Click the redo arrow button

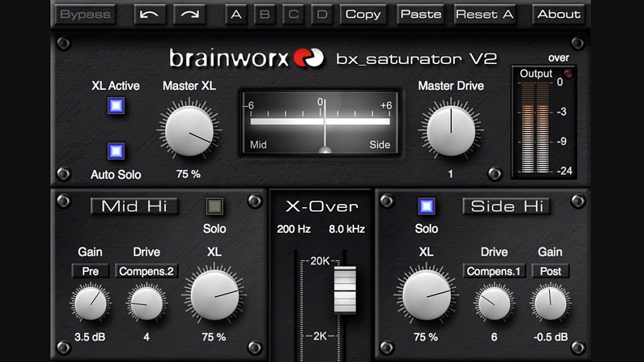pyautogui.click(x=190, y=14)
